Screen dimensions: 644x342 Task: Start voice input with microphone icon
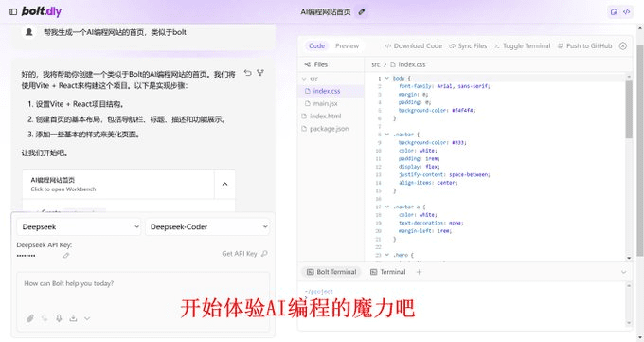(x=59, y=318)
